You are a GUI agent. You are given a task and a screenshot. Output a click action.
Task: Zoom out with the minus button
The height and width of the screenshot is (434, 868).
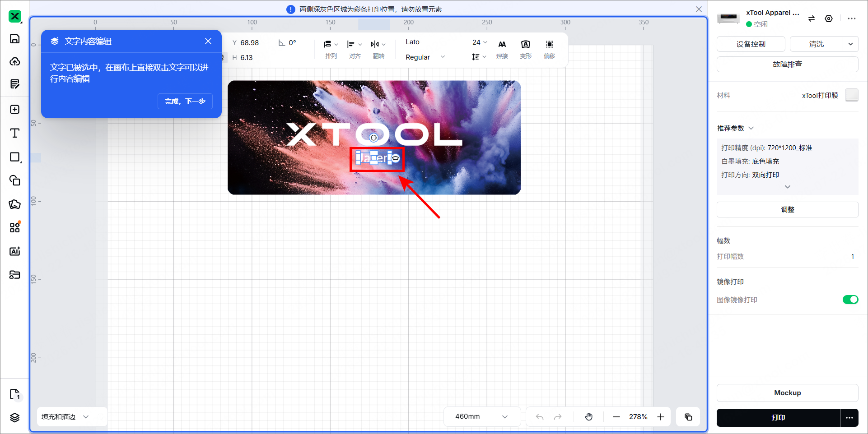coord(616,417)
